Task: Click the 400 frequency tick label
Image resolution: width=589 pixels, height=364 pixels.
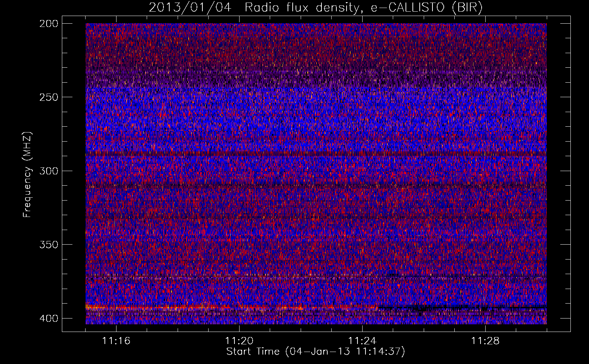Action: pos(48,318)
